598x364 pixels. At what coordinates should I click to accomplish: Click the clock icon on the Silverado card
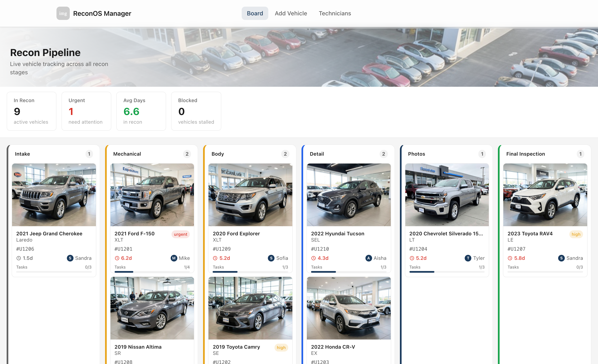coord(412,258)
